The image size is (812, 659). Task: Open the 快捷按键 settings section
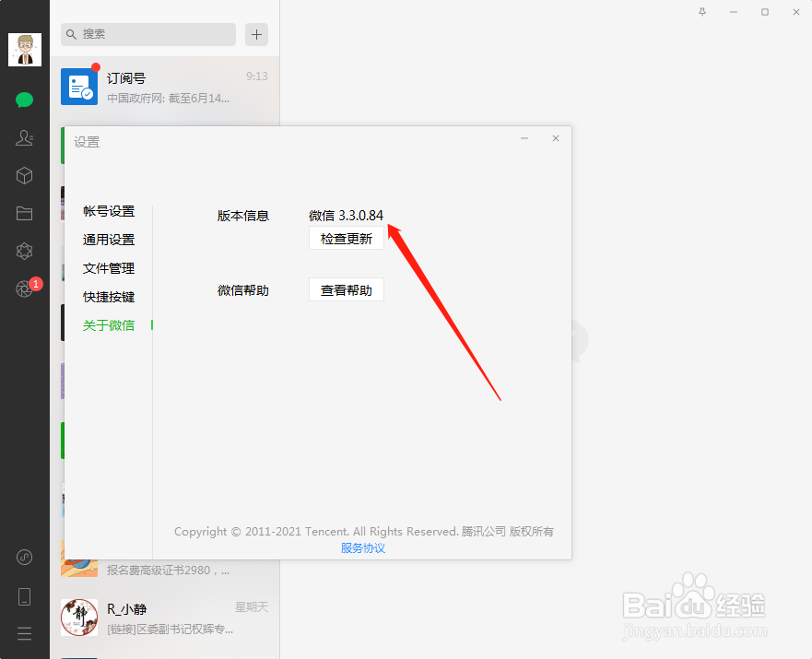pyautogui.click(x=108, y=296)
